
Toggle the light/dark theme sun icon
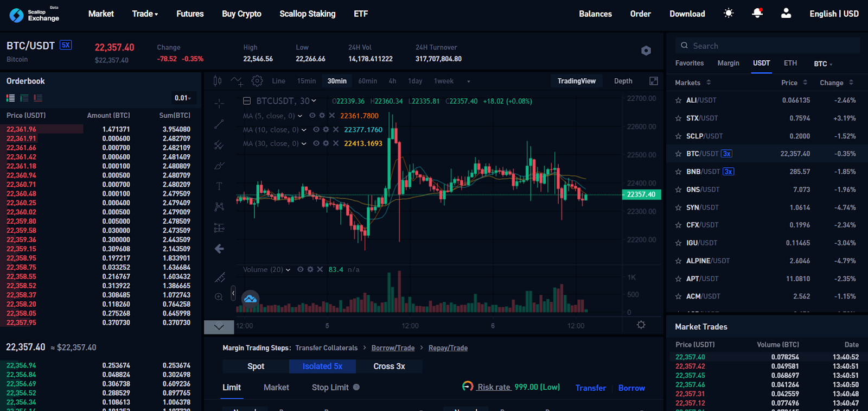click(729, 13)
